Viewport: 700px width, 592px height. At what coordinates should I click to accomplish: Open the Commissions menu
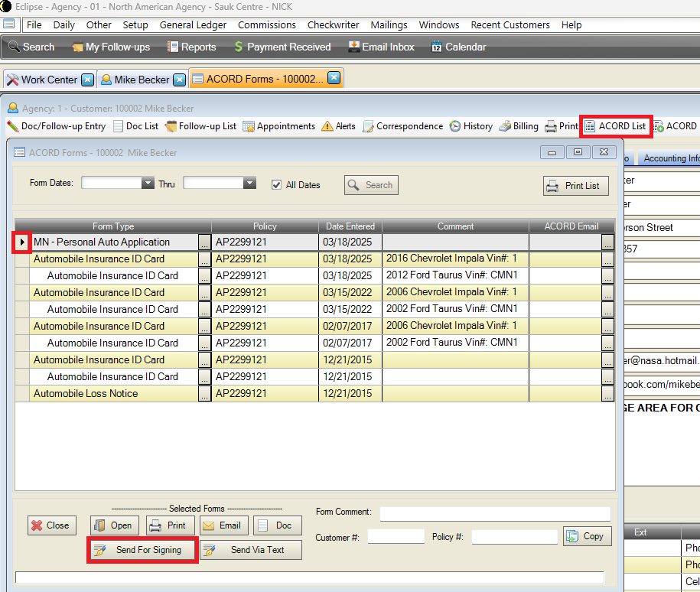click(x=266, y=24)
